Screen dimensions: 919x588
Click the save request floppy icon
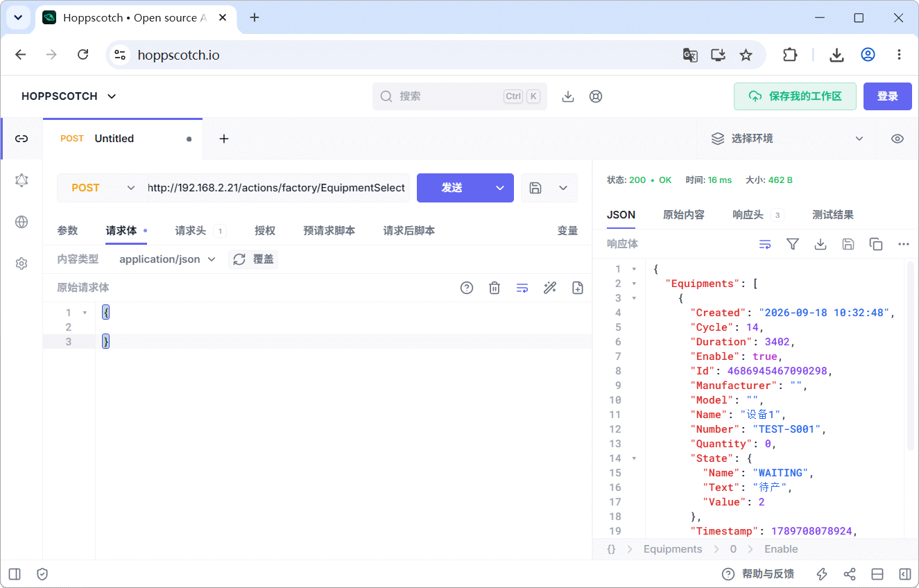click(x=535, y=188)
